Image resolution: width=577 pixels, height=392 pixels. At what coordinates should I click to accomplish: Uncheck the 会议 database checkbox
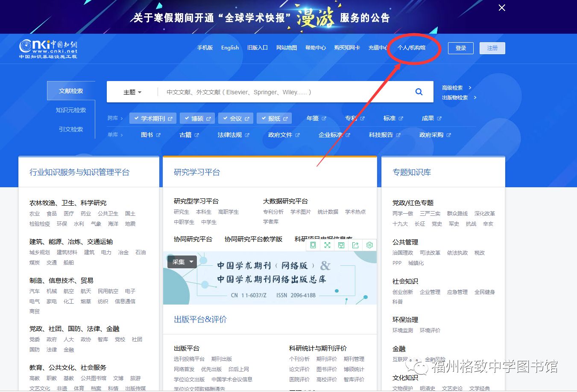[225, 118]
